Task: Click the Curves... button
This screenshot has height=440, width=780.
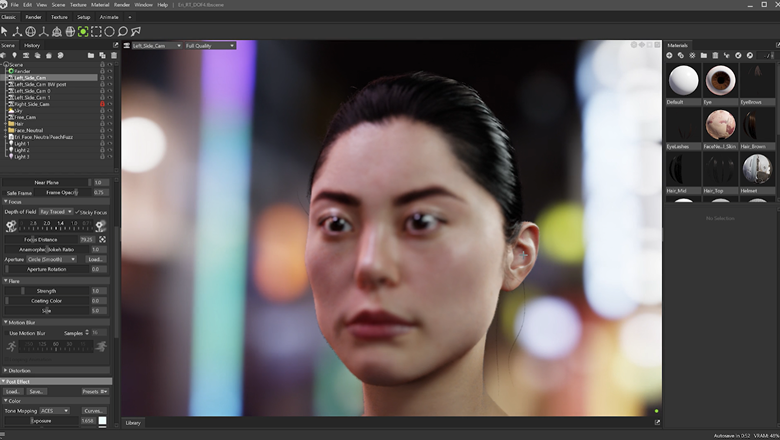Action: click(x=94, y=410)
